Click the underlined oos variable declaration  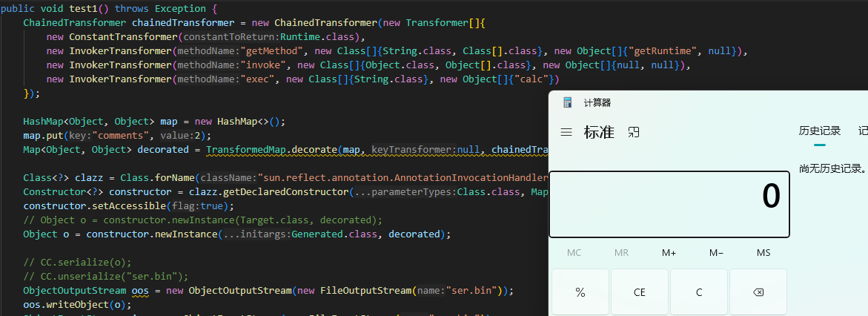coord(139,291)
